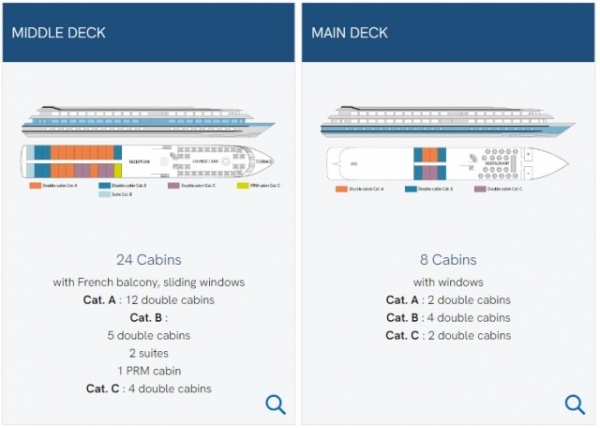This screenshot has height=428, width=600.
Task: Click the yellow PRM cabin legend swatch
Action: pyautogui.click(x=243, y=186)
